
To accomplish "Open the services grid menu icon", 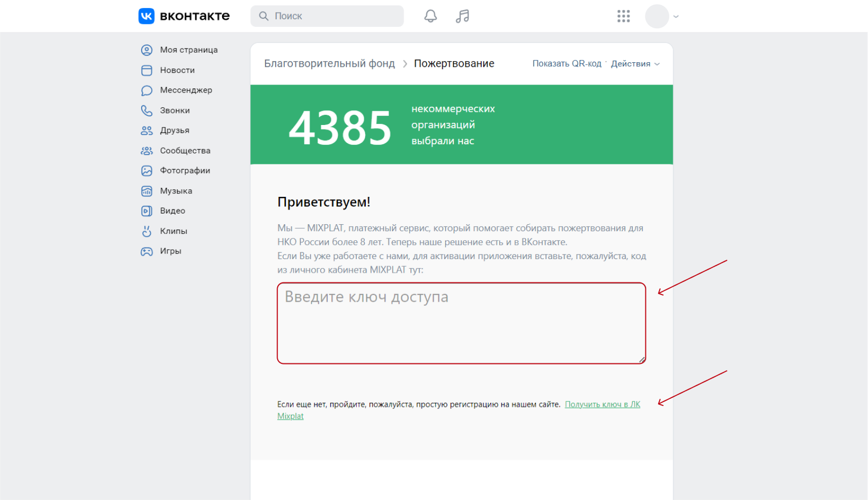I will pyautogui.click(x=624, y=16).
